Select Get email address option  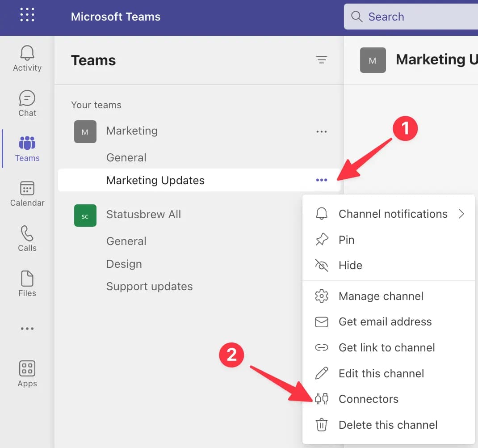(x=385, y=321)
